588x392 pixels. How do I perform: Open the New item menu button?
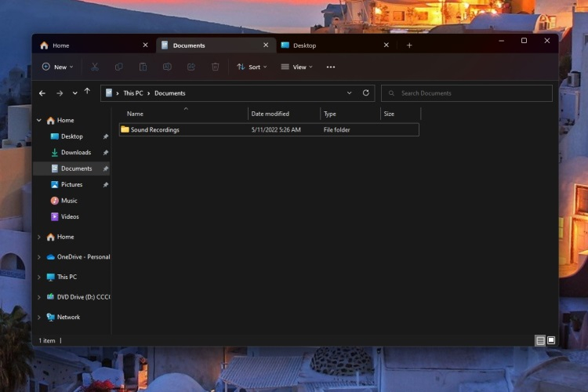click(57, 67)
